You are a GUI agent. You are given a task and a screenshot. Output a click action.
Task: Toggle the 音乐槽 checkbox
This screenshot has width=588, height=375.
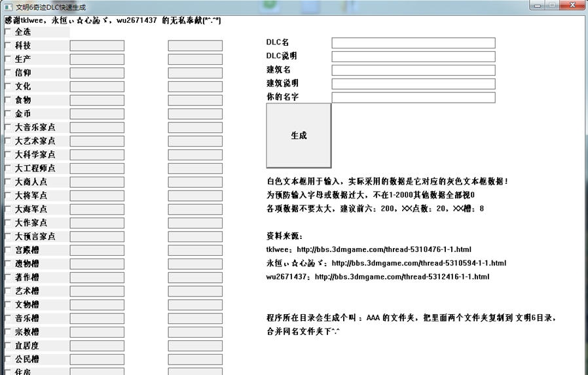(8, 318)
